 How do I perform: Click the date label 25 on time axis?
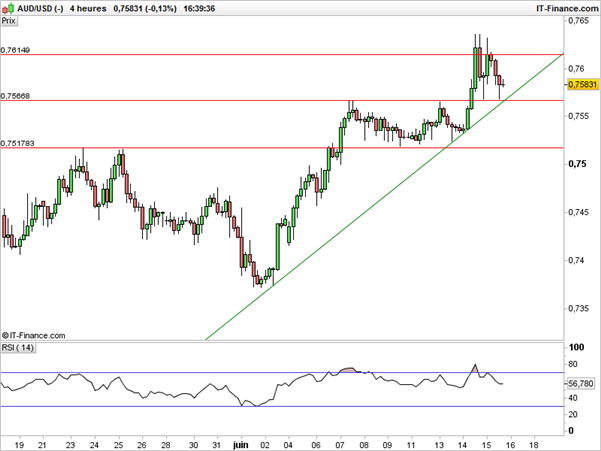(x=118, y=445)
